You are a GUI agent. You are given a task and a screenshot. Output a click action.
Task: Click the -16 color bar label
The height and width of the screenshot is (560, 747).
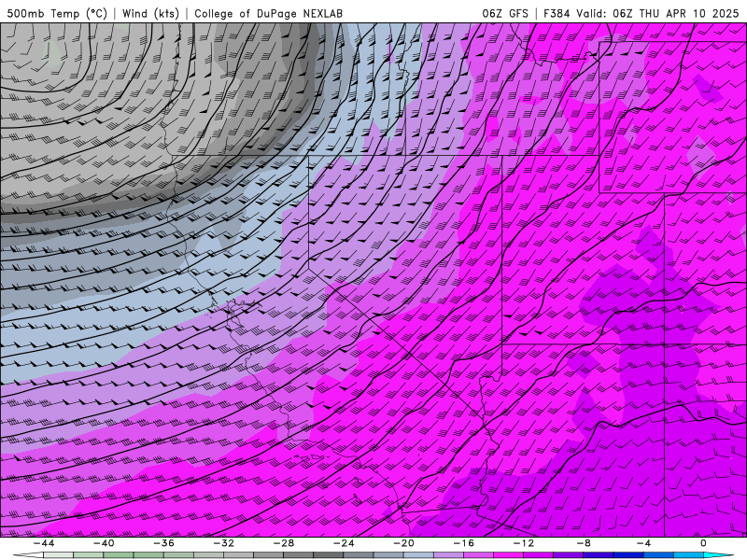click(x=464, y=543)
